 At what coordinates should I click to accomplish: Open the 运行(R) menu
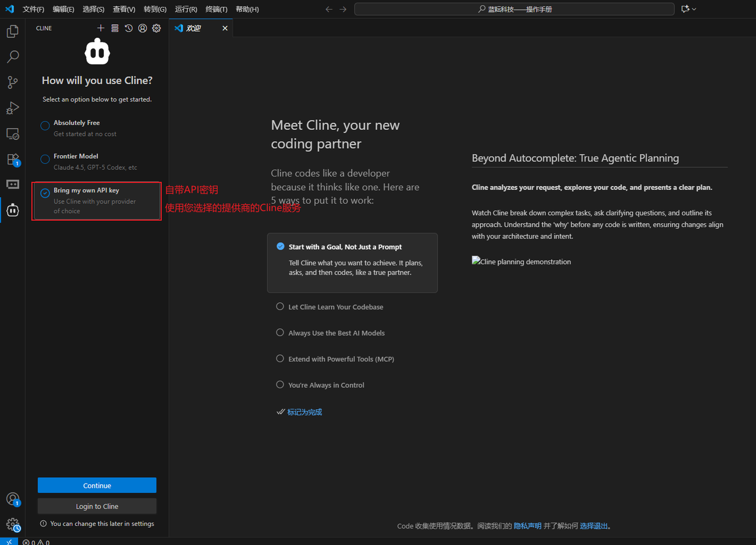tap(186, 9)
